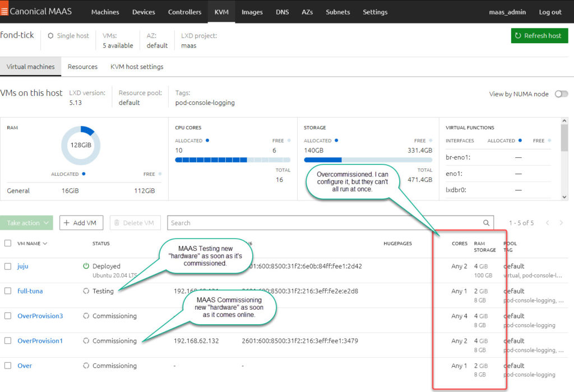Check the OverProvision3 VM checkbox

coord(8,316)
